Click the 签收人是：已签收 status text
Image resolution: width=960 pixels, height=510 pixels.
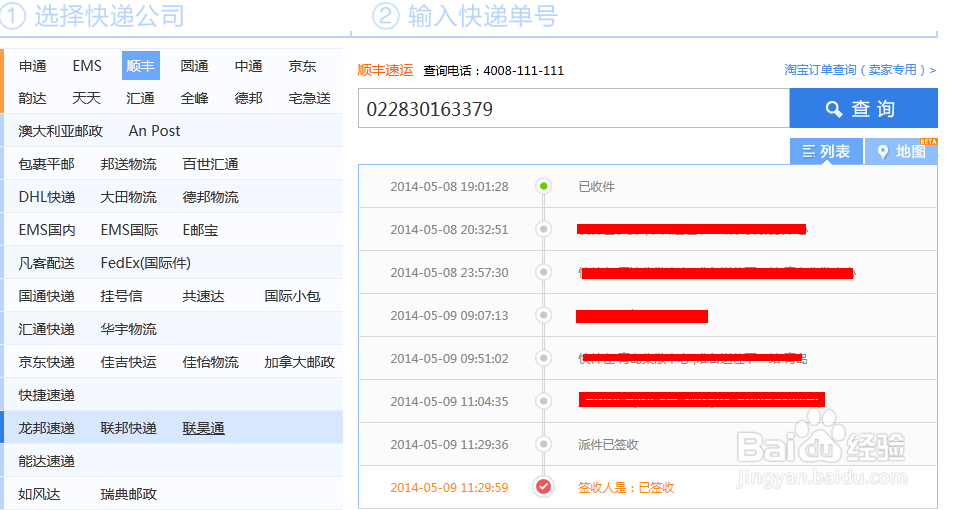pos(626,487)
